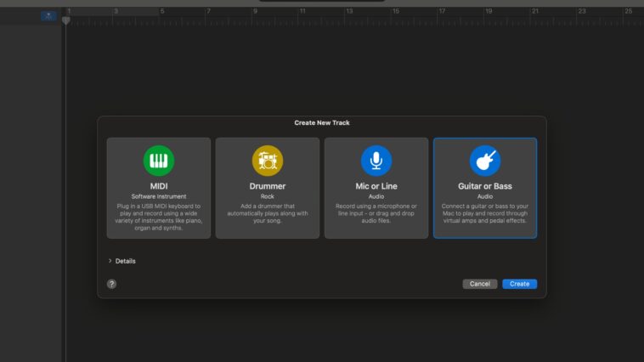Screen dimensions: 644x362
Task: Click the 'Record using a microphone' description
Action: click(x=376, y=213)
